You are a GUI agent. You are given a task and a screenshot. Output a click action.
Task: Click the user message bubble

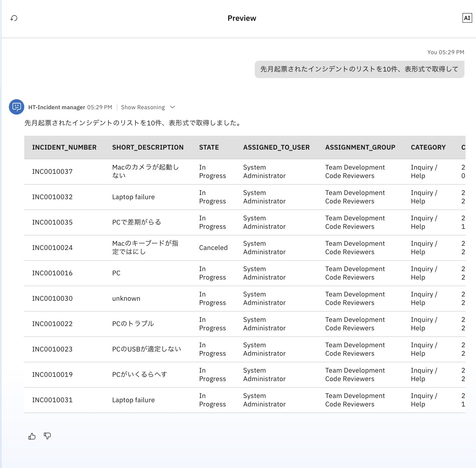[x=359, y=69]
